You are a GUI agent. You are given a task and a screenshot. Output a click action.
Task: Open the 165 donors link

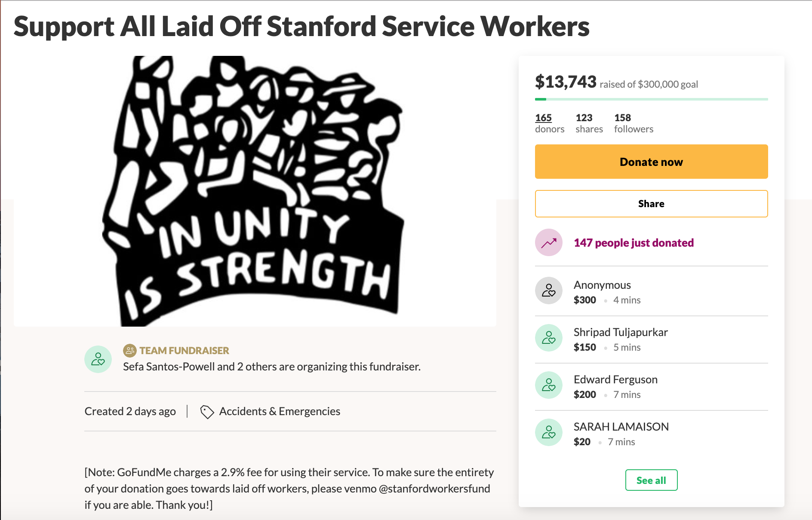[543, 118]
